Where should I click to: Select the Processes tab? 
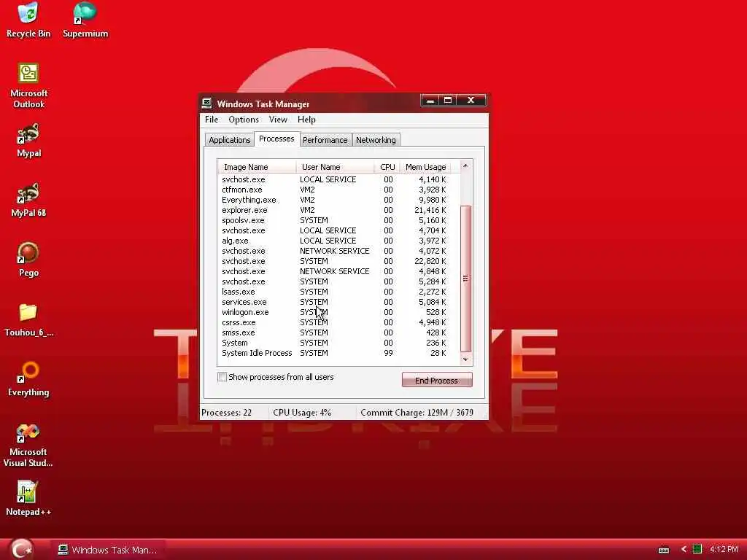276,139
